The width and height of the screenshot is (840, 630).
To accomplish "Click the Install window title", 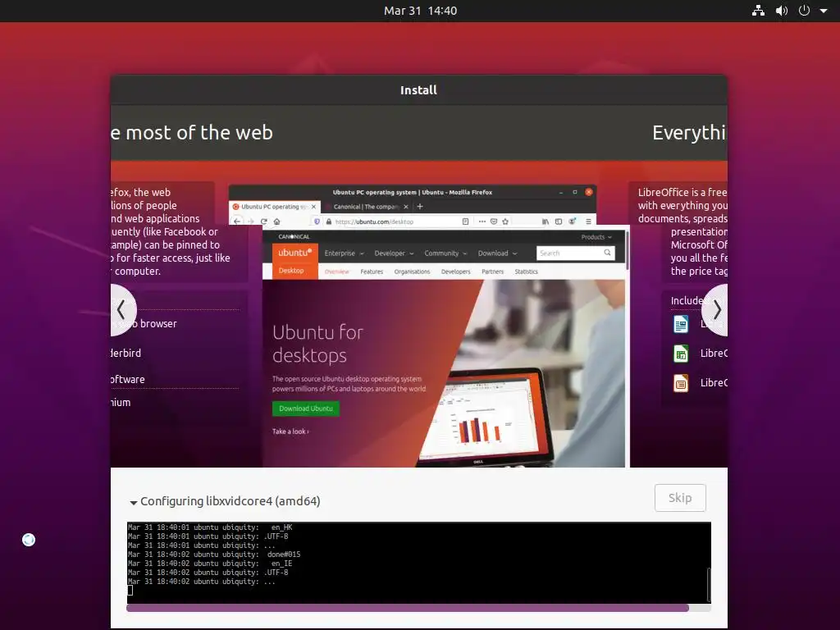I will tap(418, 90).
